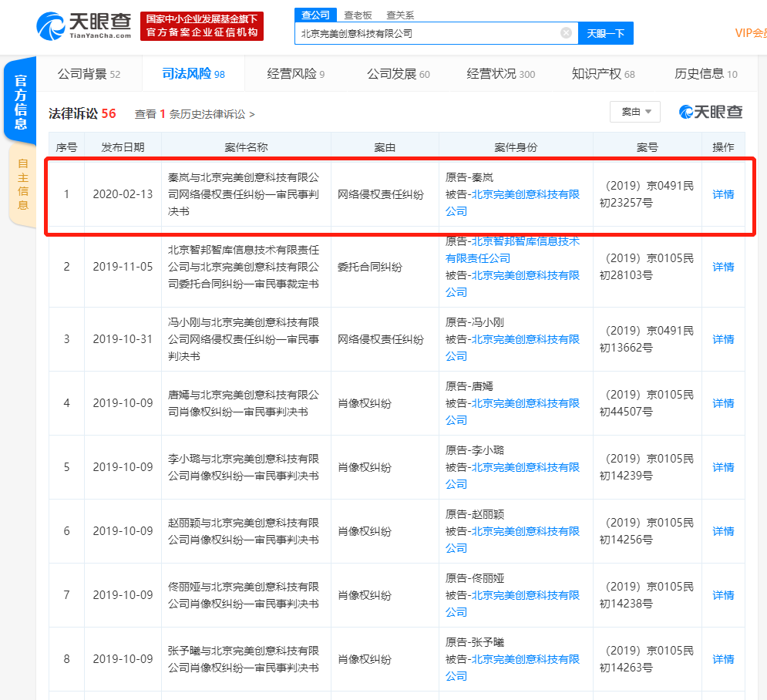The width and height of the screenshot is (767, 700).
Task: Open the 知识产权 68 tab
Action: pos(603,74)
